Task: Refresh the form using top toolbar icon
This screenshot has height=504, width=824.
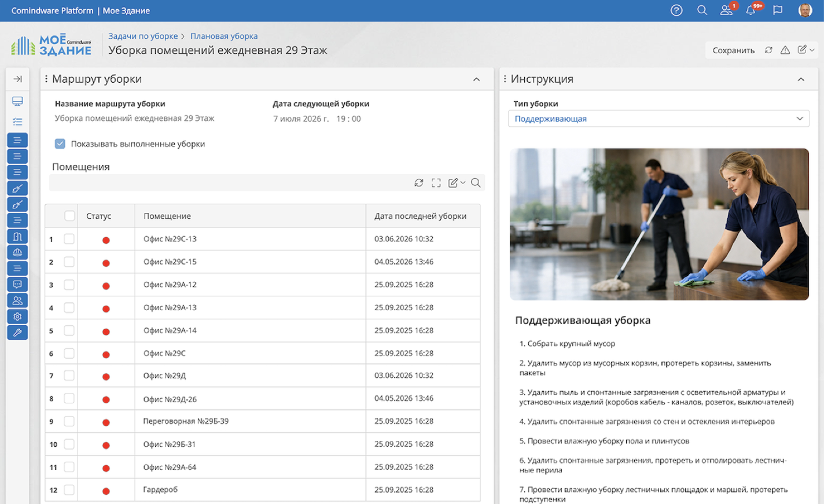Action: [x=768, y=50]
